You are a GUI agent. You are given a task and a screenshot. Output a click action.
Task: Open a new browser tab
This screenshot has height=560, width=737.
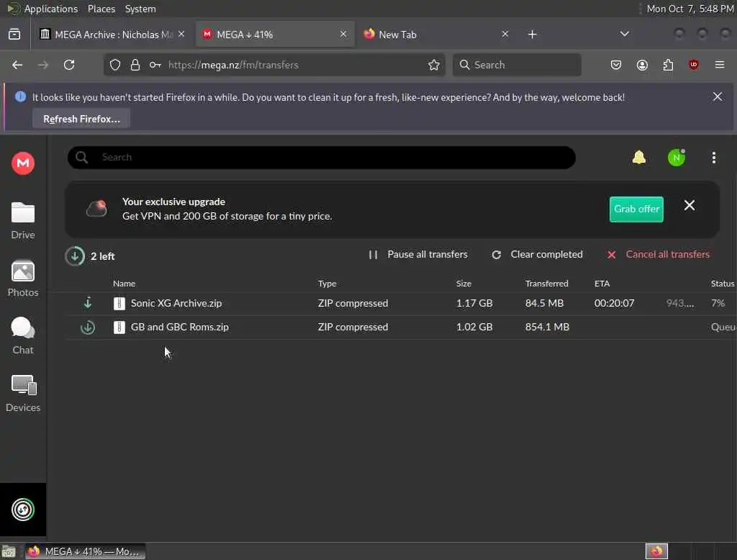click(x=532, y=35)
